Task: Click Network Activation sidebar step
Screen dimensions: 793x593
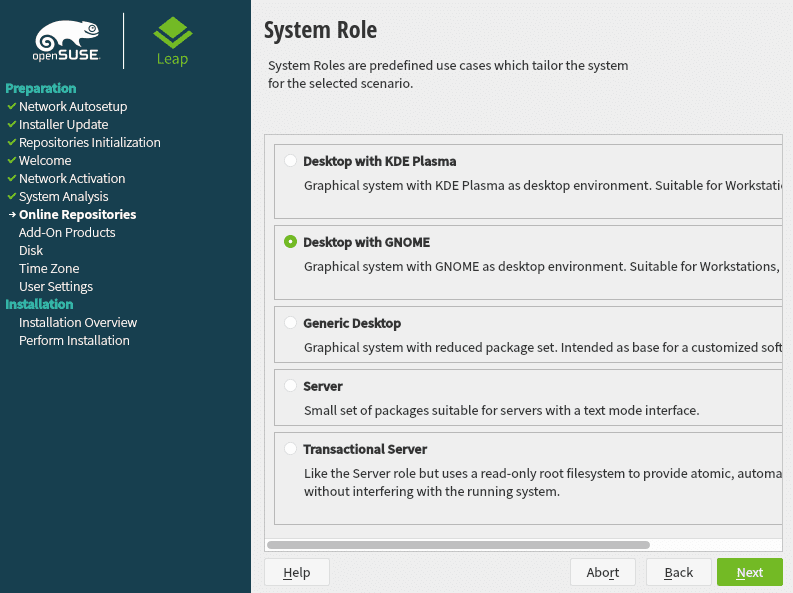Action: point(72,178)
